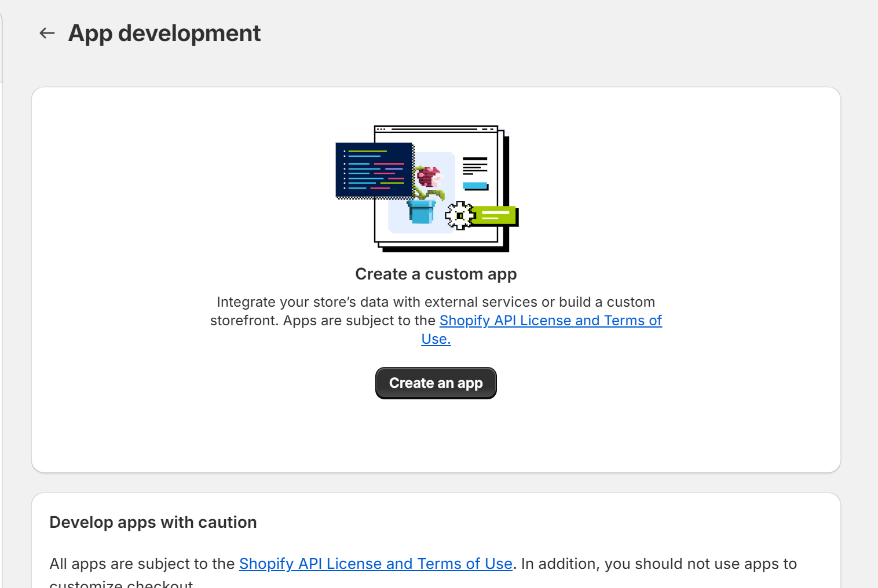
Task: Open Shopify API License link under Develop apps with caution
Action: click(x=375, y=564)
